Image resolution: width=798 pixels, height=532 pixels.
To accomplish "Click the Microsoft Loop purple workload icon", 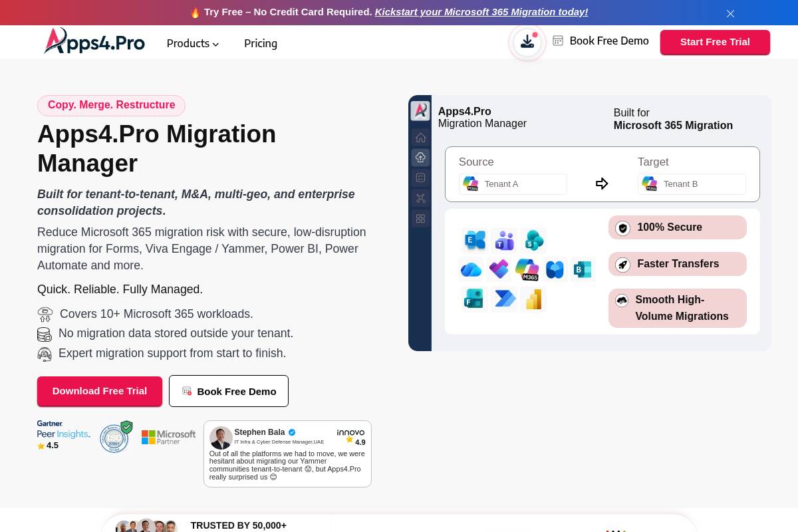I will (499, 269).
